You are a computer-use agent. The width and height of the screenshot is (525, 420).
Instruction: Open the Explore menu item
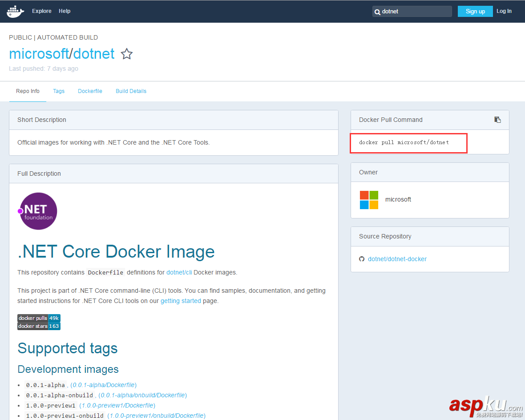(x=42, y=11)
